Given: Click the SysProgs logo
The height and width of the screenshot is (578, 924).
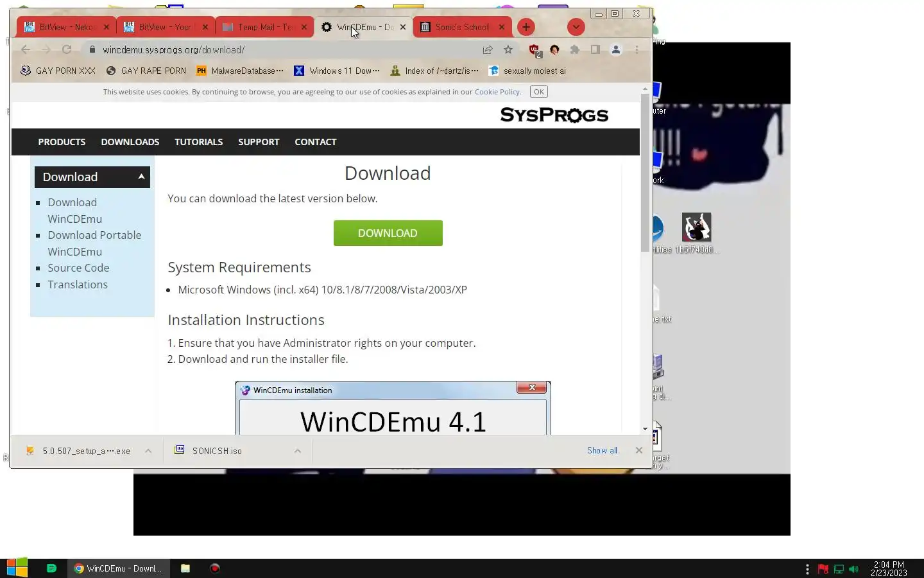Looking at the screenshot, I should click(554, 115).
